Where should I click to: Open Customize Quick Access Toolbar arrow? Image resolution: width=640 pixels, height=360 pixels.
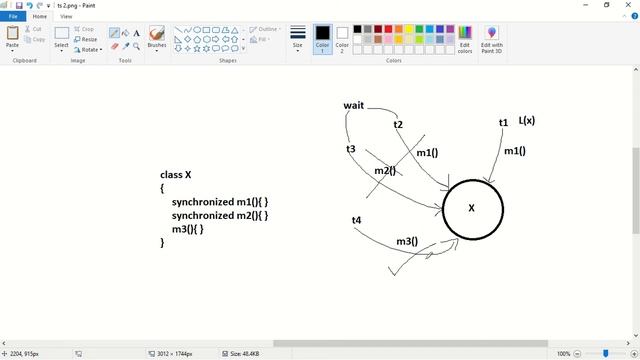pos(48,6)
